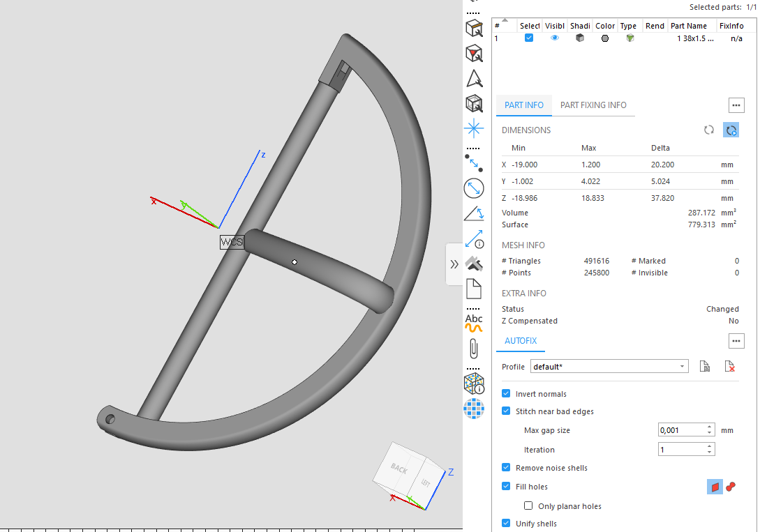Switch to the PART FIXING INFO tab

click(593, 105)
